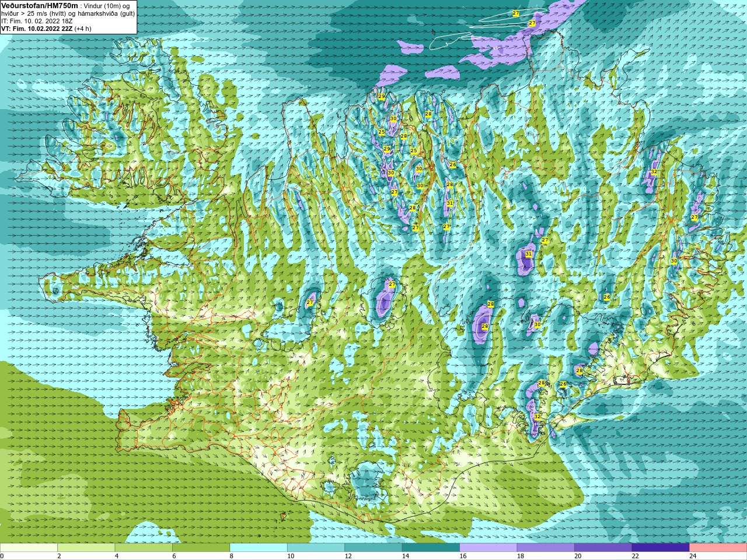Click the '12' tick label on the legend
Screen dimensions: 747x560
tap(348, 556)
